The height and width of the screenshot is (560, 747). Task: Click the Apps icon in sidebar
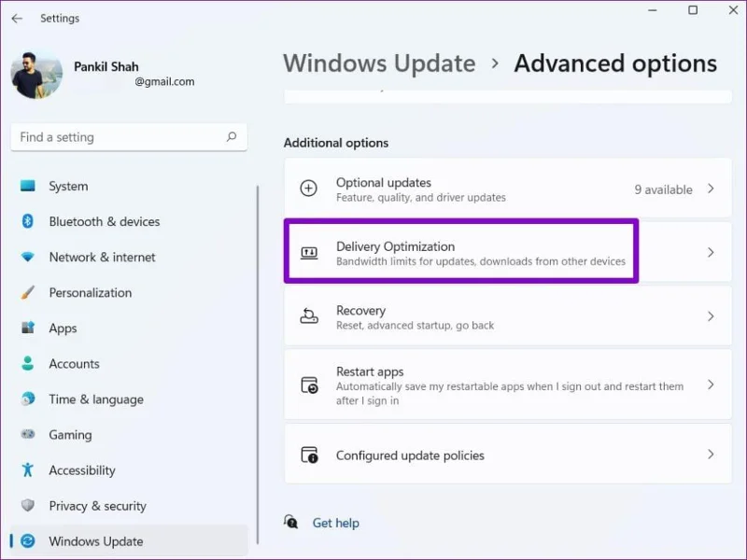pos(28,328)
